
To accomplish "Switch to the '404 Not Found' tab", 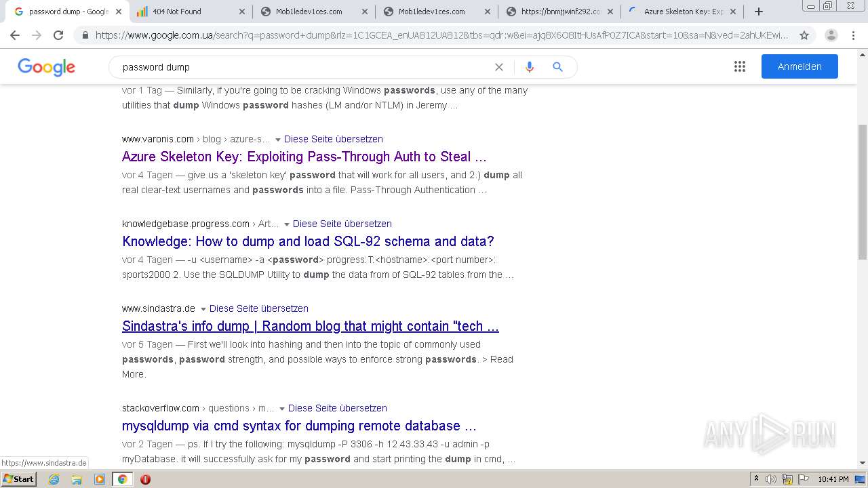I will pyautogui.click(x=190, y=12).
